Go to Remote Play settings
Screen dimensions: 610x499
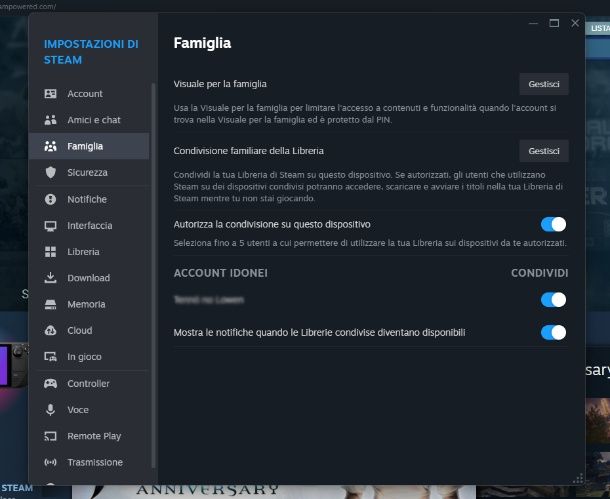tap(89, 436)
